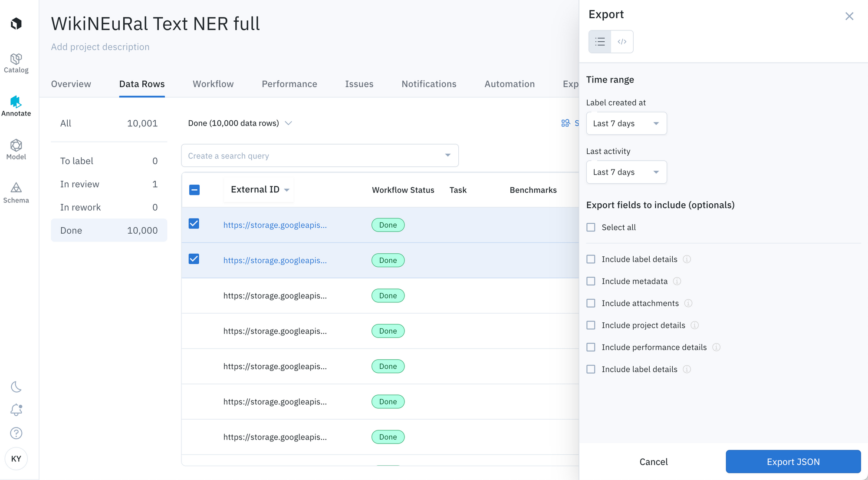The width and height of the screenshot is (868, 480).
Task: Switch to the Performance tab
Action: coord(289,84)
